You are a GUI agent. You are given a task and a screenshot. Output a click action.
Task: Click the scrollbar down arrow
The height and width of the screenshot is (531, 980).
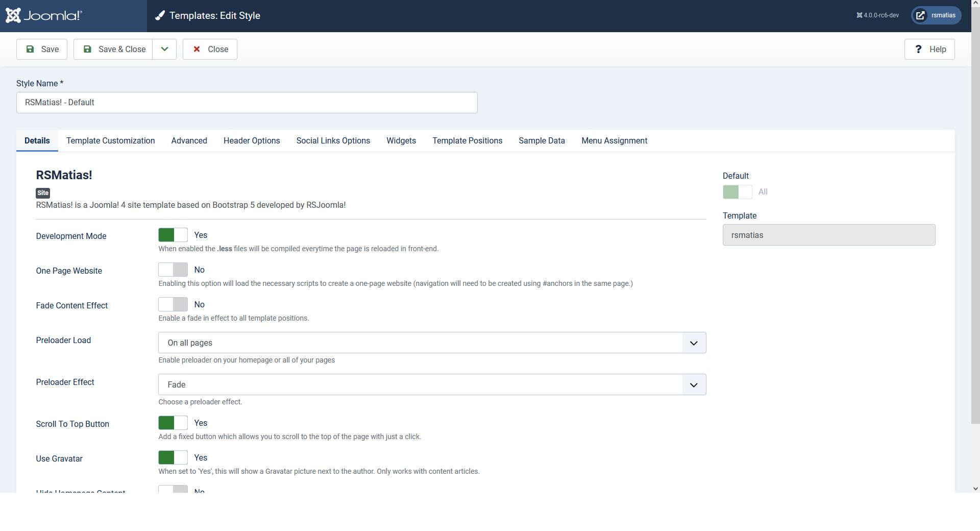click(x=975, y=489)
